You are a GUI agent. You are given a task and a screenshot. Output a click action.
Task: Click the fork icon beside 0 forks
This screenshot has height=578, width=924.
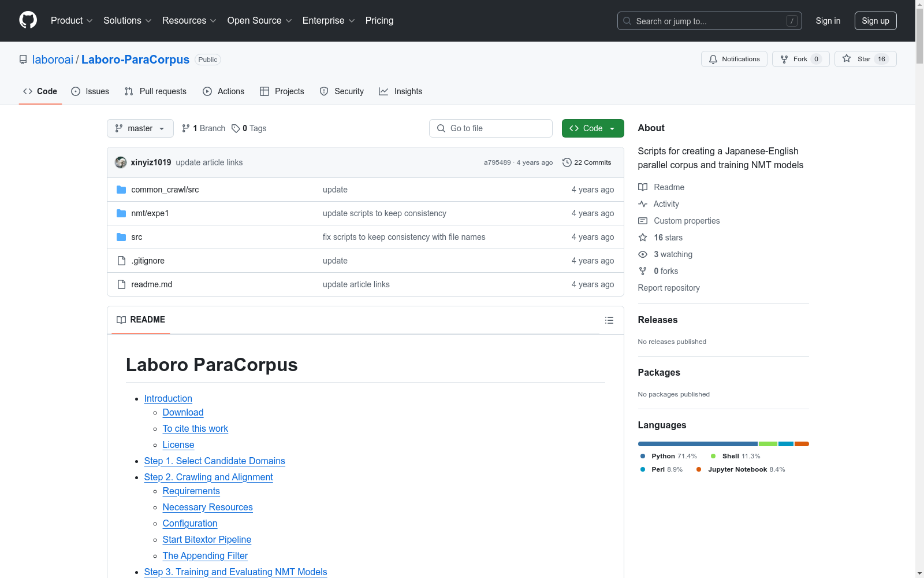(x=643, y=271)
